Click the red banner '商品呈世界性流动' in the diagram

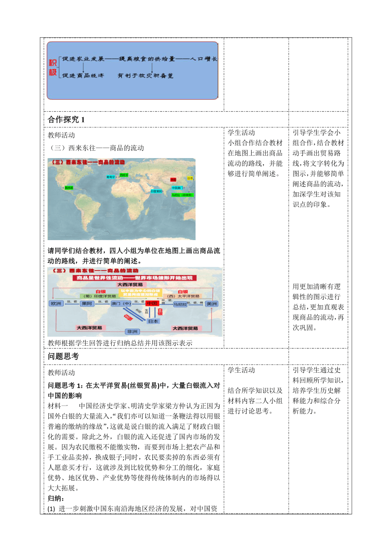point(134,278)
